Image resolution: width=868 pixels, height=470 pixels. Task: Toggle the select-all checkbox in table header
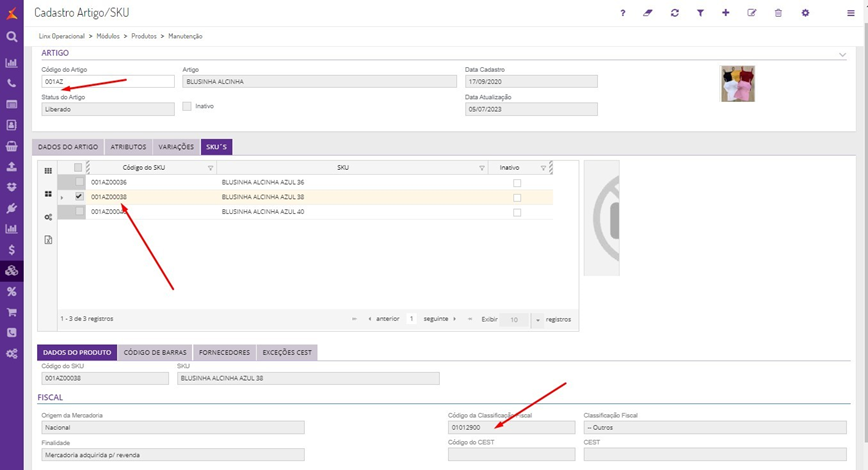78,167
